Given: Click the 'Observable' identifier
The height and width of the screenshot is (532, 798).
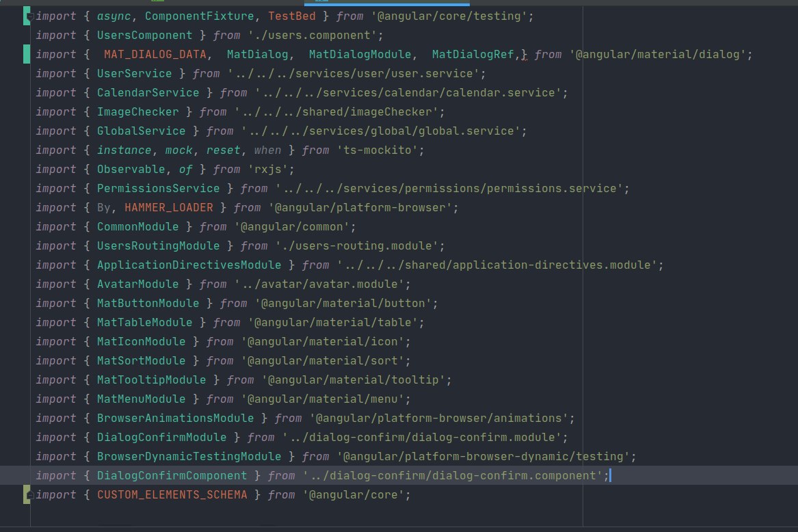Looking at the screenshot, I should point(131,170).
